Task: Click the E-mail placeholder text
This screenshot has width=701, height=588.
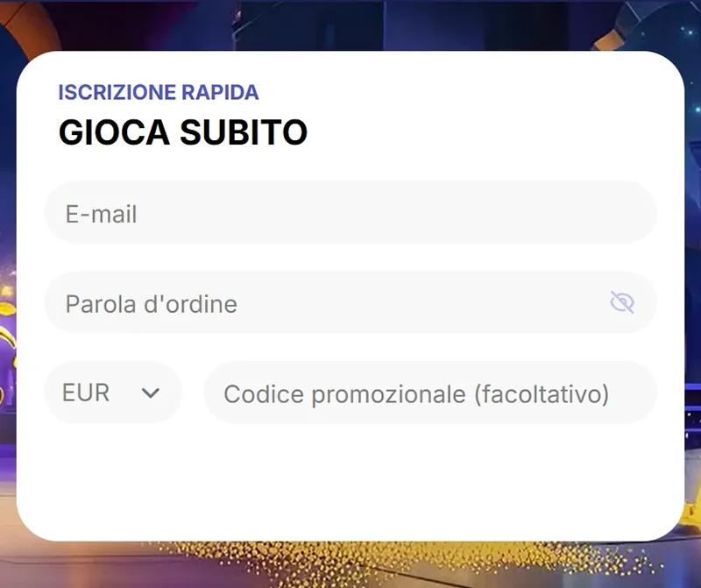Action: [x=102, y=214]
